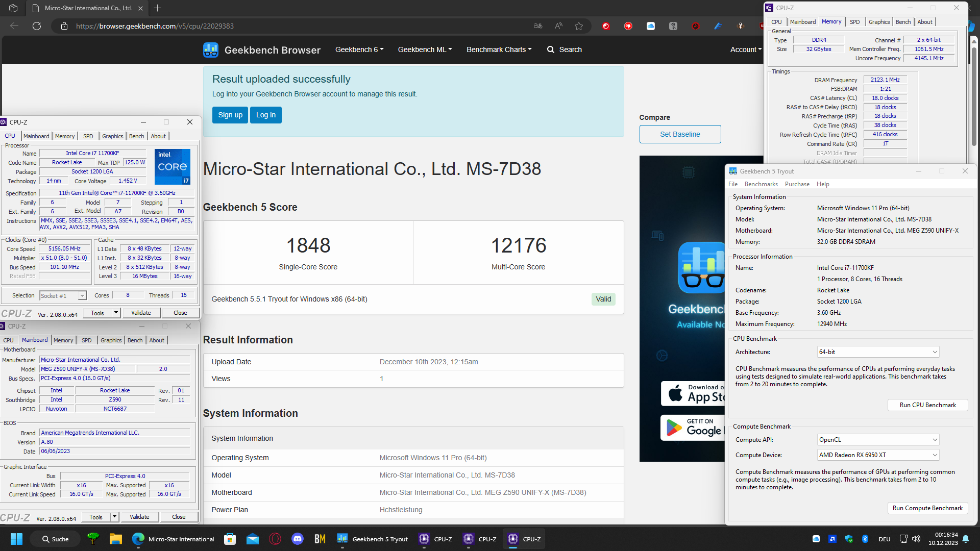Screen dimensions: 980x551
Task: Open Mail app from the taskbar
Action: tap(253, 539)
